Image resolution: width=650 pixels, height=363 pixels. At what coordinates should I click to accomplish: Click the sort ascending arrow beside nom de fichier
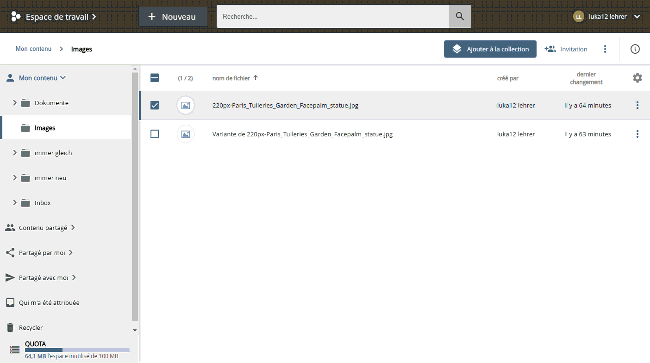pos(255,77)
